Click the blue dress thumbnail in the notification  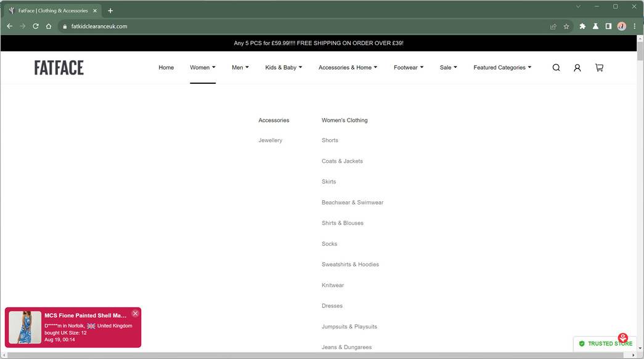(x=25, y=327)
